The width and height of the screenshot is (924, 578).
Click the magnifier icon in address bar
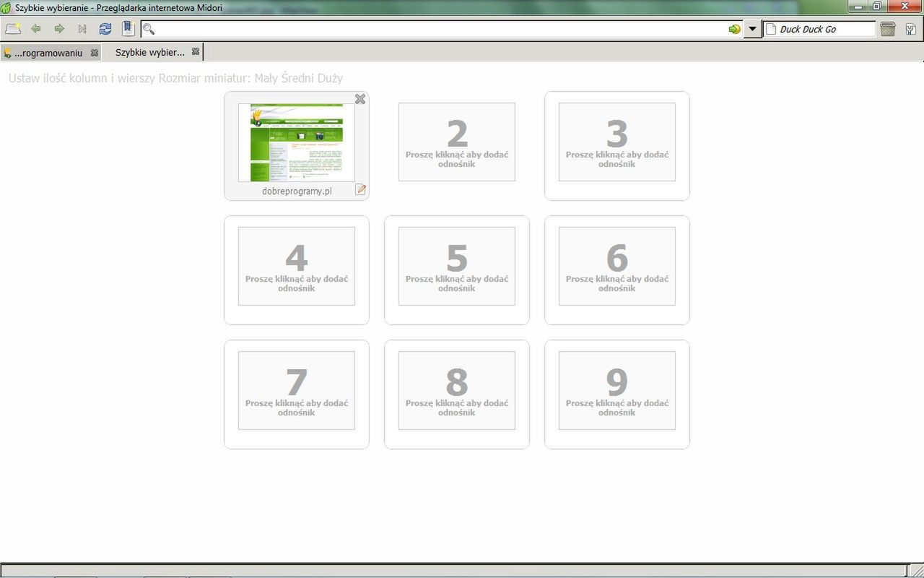coord(149,29)
